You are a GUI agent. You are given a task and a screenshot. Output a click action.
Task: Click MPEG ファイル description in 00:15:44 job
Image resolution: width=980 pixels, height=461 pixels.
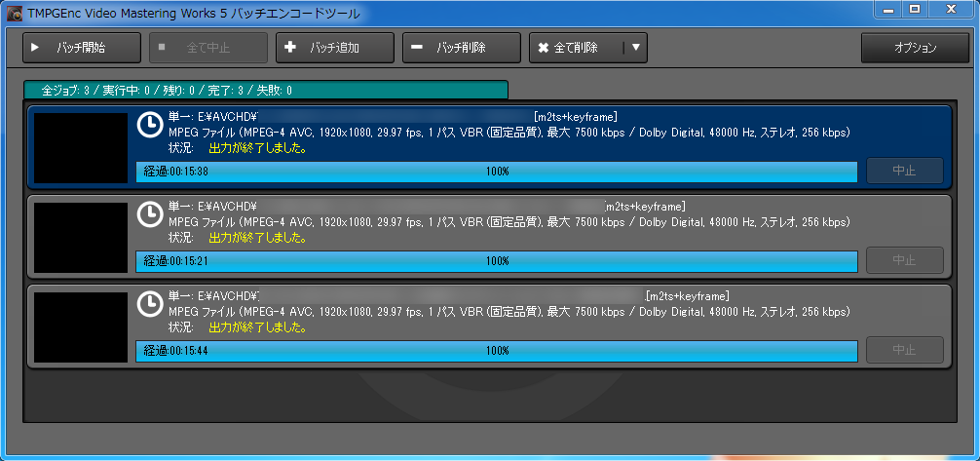[x=509, y=311]
